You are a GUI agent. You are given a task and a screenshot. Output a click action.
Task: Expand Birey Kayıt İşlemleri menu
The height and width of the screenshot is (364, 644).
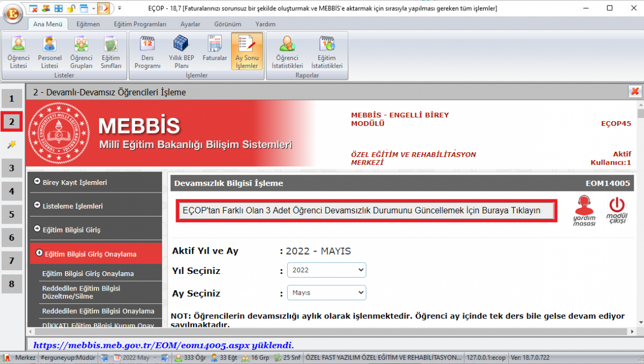94,182
